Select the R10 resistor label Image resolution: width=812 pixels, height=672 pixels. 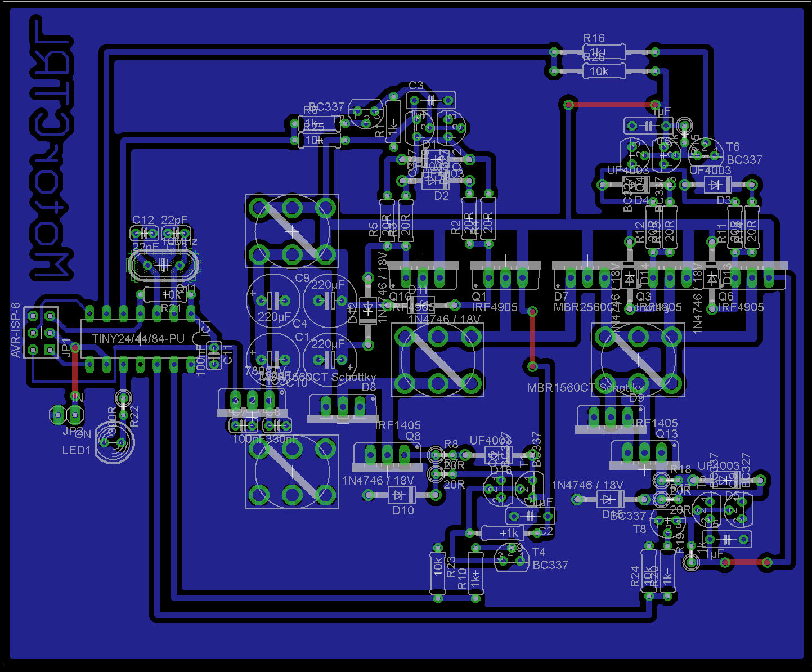[463, 579]
